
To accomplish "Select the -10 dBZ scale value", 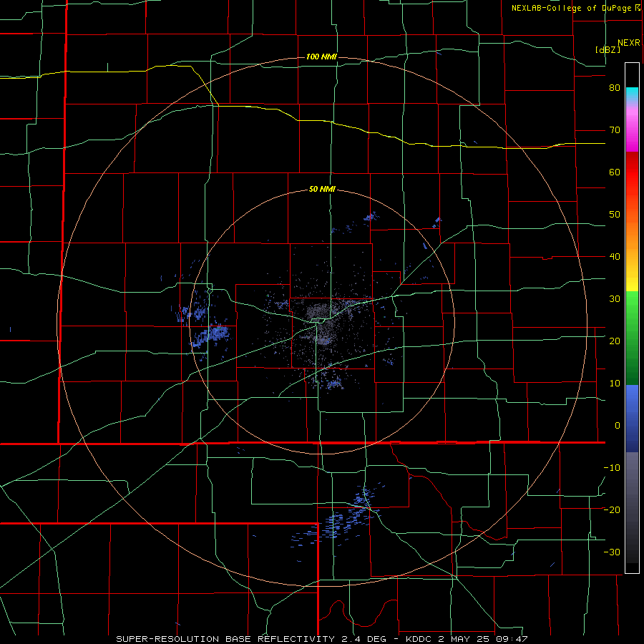I will coord(612,468).
